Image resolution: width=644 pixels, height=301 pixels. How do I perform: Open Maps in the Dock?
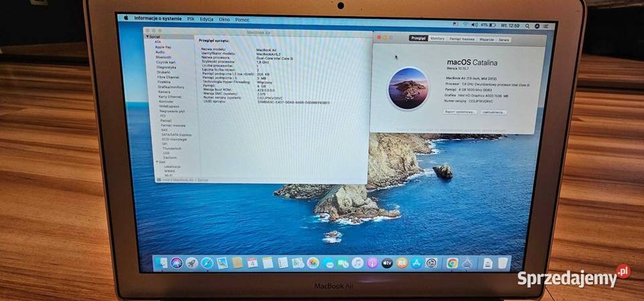point(298,263)
